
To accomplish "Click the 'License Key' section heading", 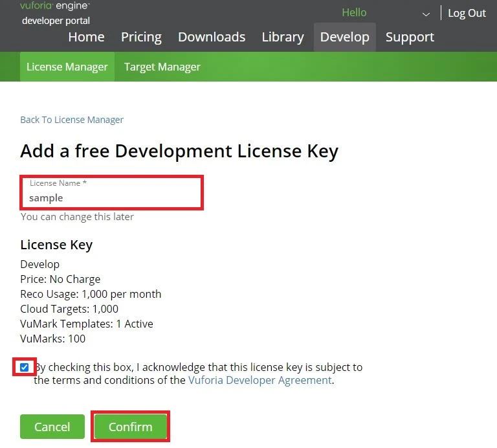I will click(x=56, y=245).
